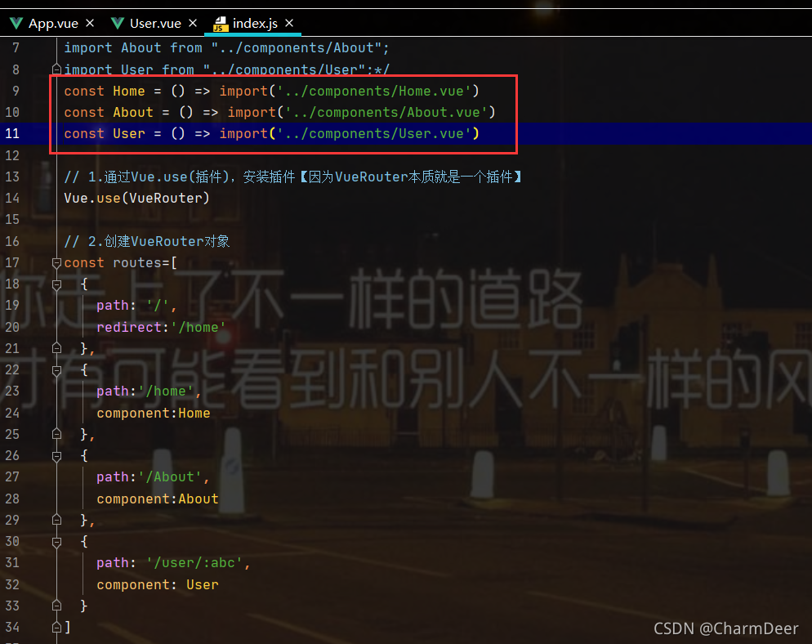The height and width of the screenshot is (644, 812).
Task: Switch to the User.vue tab
Action: 154,24
